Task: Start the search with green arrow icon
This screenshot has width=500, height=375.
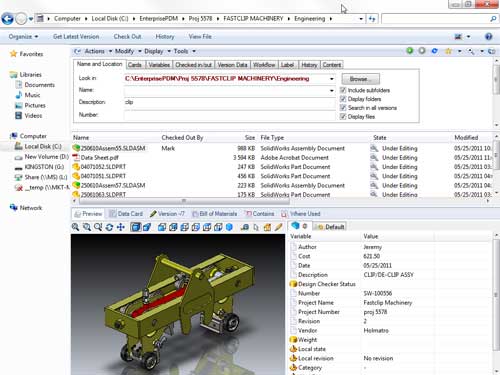Action: click(410, 51)
